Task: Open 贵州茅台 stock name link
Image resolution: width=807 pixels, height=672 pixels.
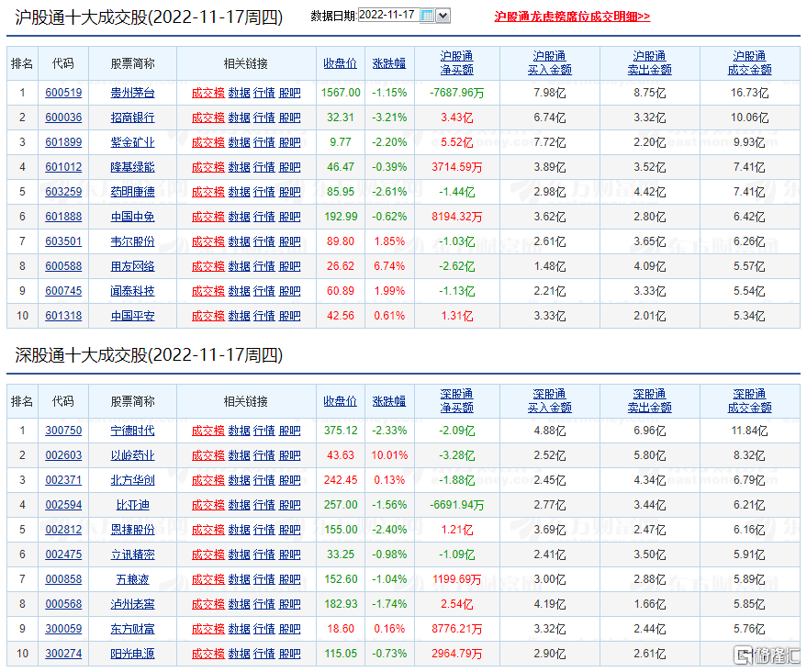Action: pyautogui.click(x=133, y=93)
